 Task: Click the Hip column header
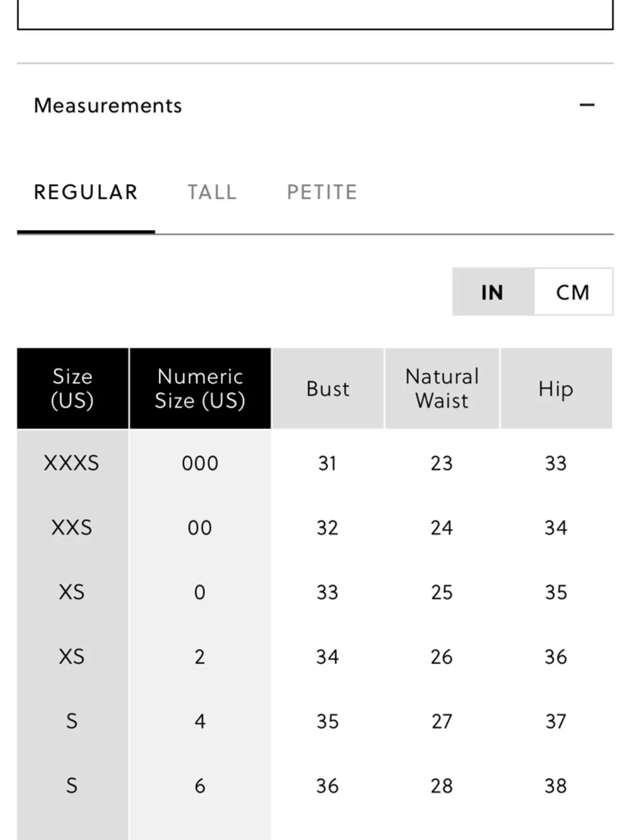(x=556, y=388)
